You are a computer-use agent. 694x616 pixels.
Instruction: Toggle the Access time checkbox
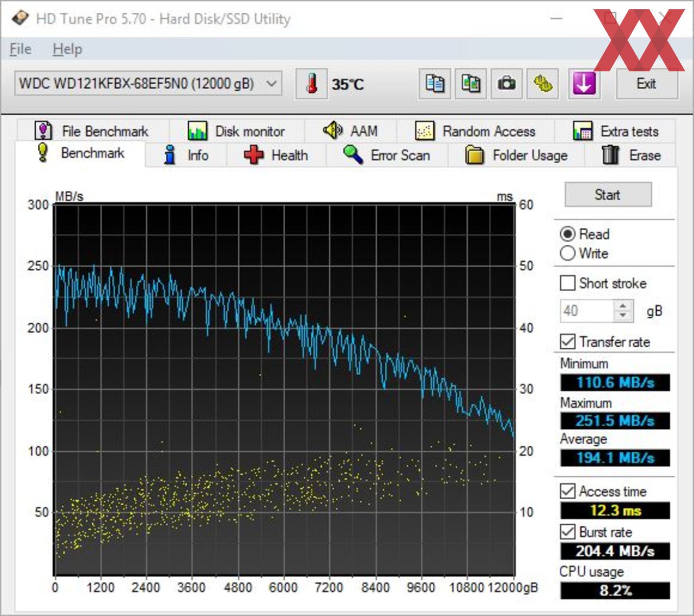[x=567, y=491]
